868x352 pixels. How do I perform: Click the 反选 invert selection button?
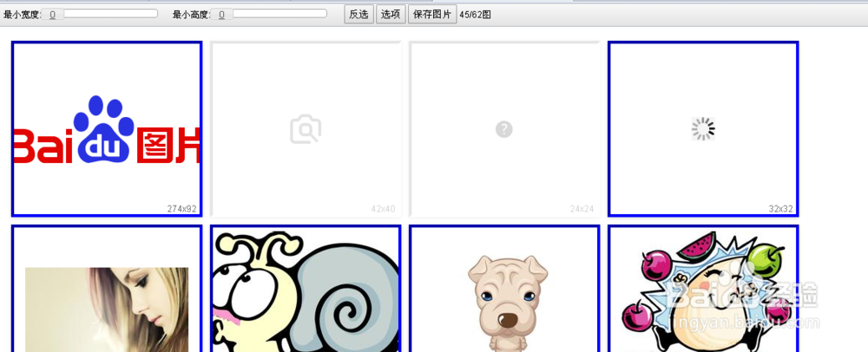(358, 15)
